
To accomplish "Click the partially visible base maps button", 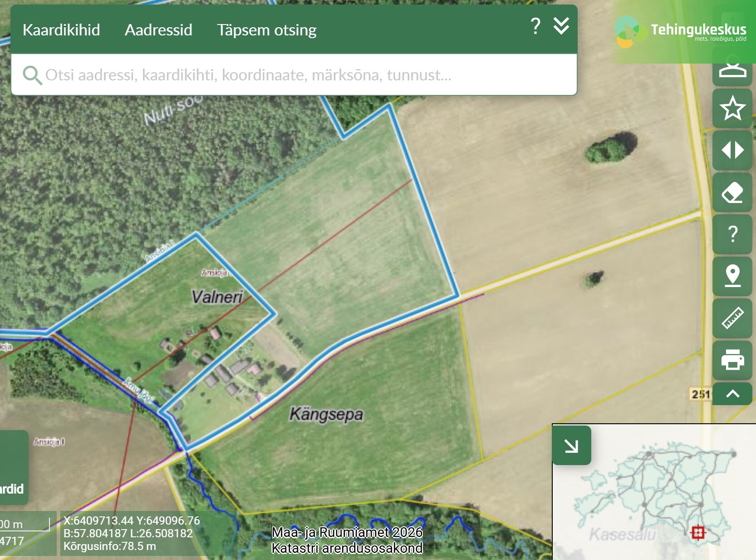I will (13, 468).
